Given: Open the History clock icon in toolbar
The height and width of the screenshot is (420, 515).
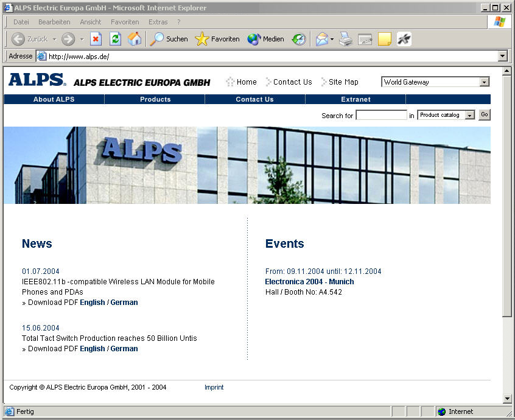Looking at the screenshot, I should tap(299, 39).
